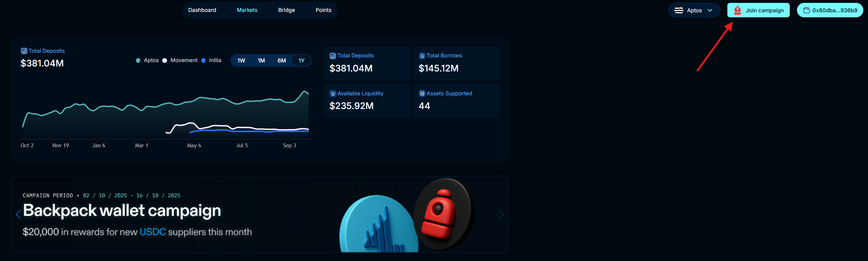Toggle the Initia series in chart legend

coord(212,60)
